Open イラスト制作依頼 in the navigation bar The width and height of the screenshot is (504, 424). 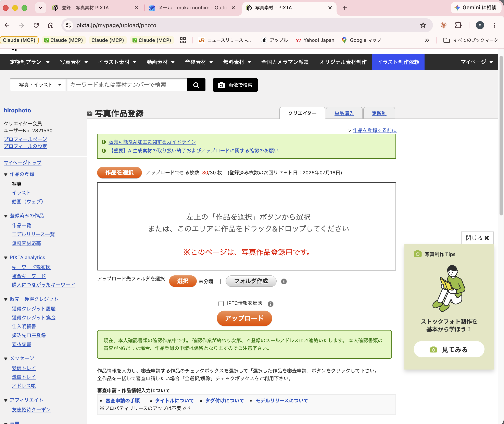coord(398,62)
